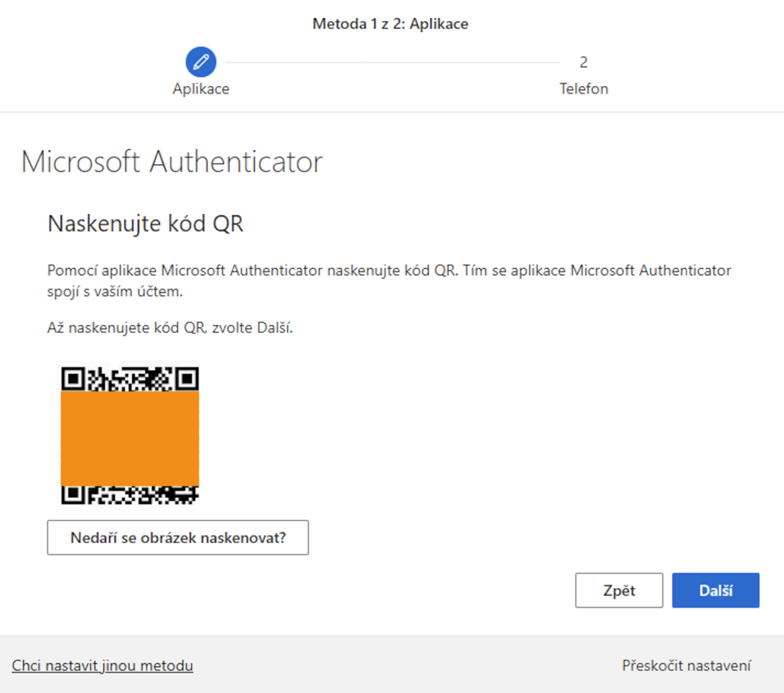
Task: Select the Telefon step label
Action: coord(583,89)
